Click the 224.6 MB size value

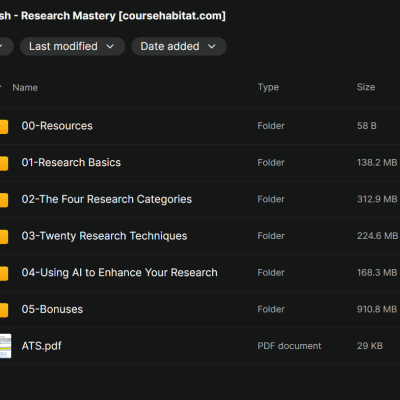coord(377,236)
